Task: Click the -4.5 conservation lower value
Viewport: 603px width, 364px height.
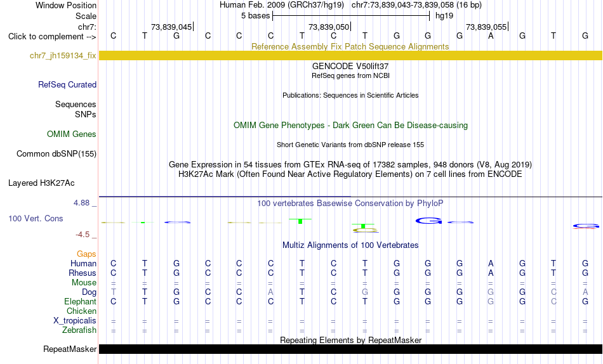Action: (x=83, y=235)
